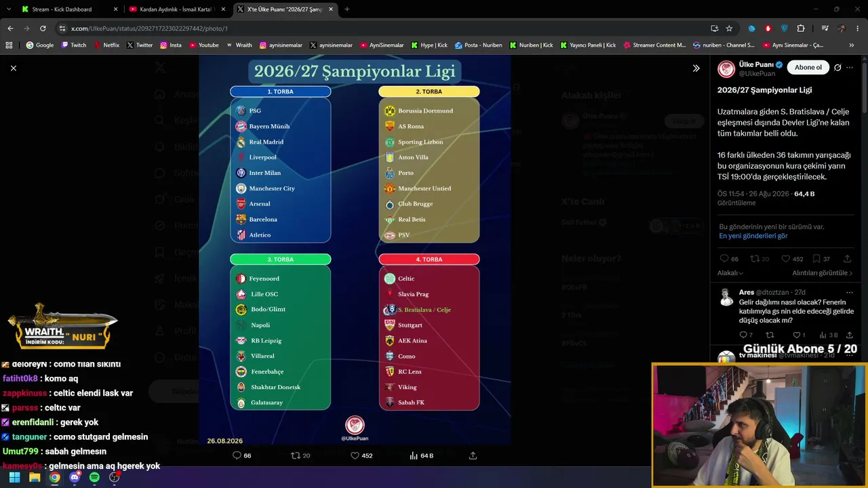Open the three-dot menu on Ülke Puanı's post

(x=850, y=68)
